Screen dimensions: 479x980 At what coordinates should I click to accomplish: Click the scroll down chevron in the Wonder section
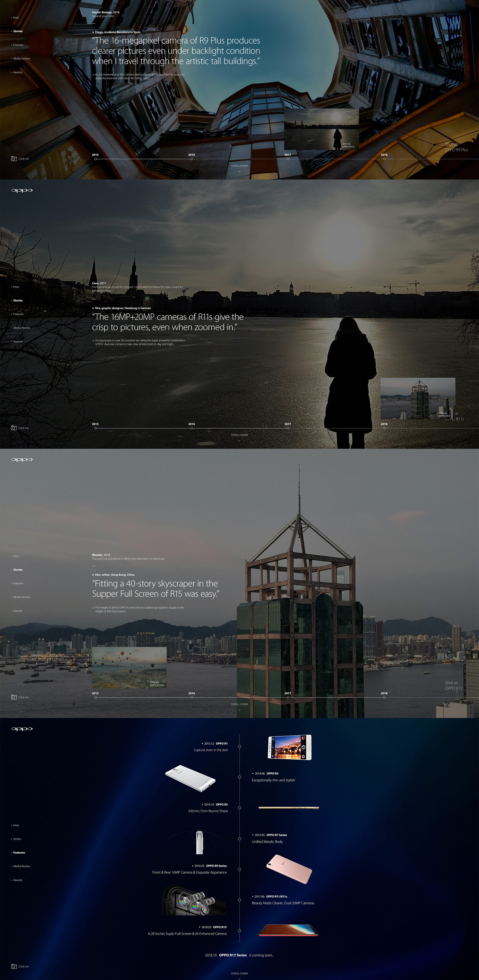pos(239,710)
